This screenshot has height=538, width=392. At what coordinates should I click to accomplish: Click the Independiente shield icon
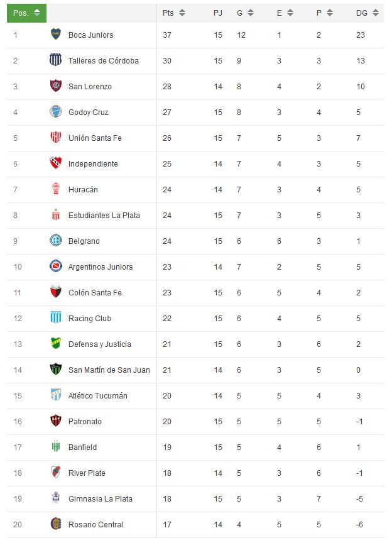(55, 163)
